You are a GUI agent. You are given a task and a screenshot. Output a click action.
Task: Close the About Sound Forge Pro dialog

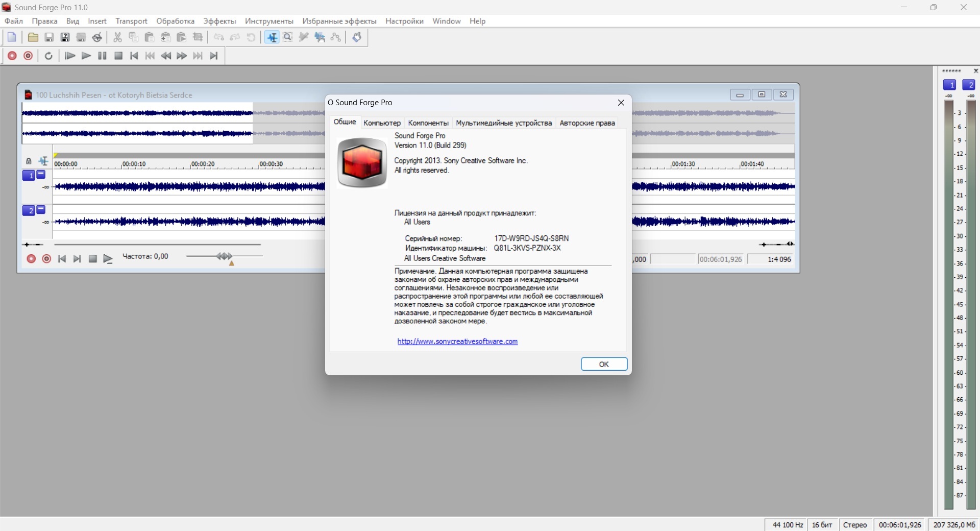[621, 103]
